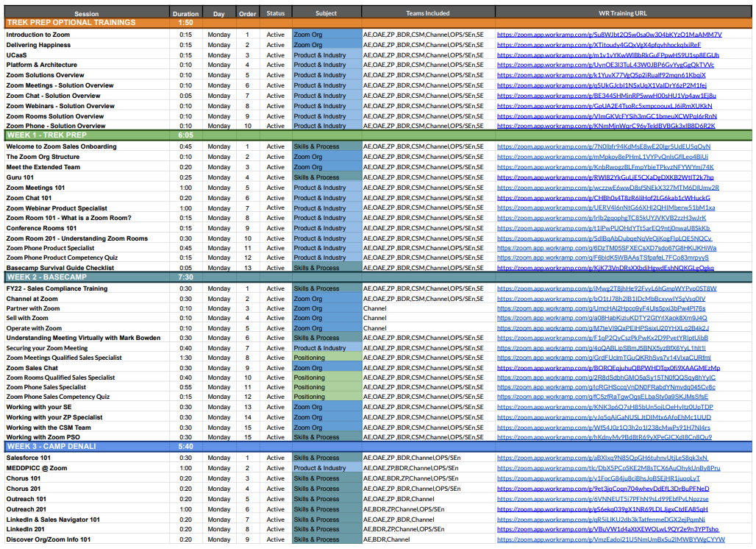The image size is (756, 549).
Task: Select the Duration column header
Action: pos(185,13)
